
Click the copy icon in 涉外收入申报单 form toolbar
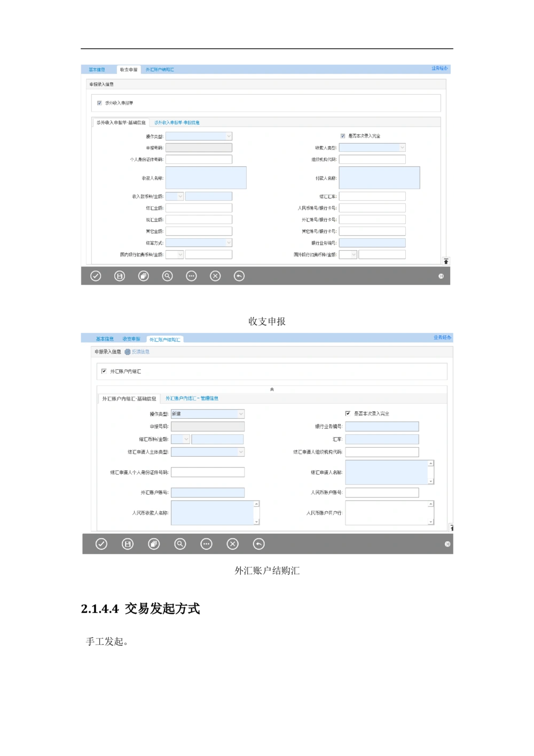[x=144, y=276]
